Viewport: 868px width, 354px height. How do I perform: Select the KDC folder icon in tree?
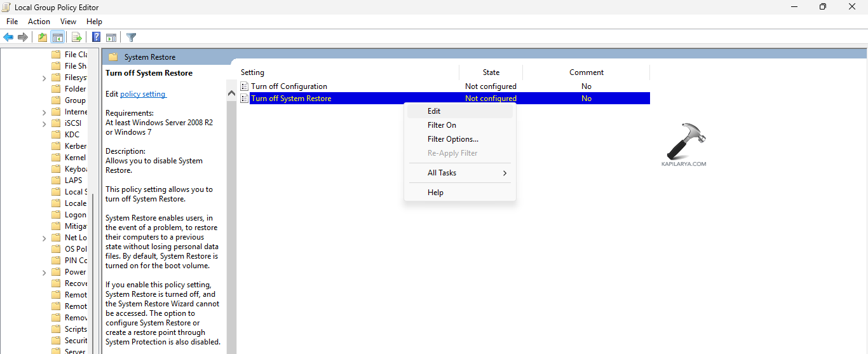(56, 135)
